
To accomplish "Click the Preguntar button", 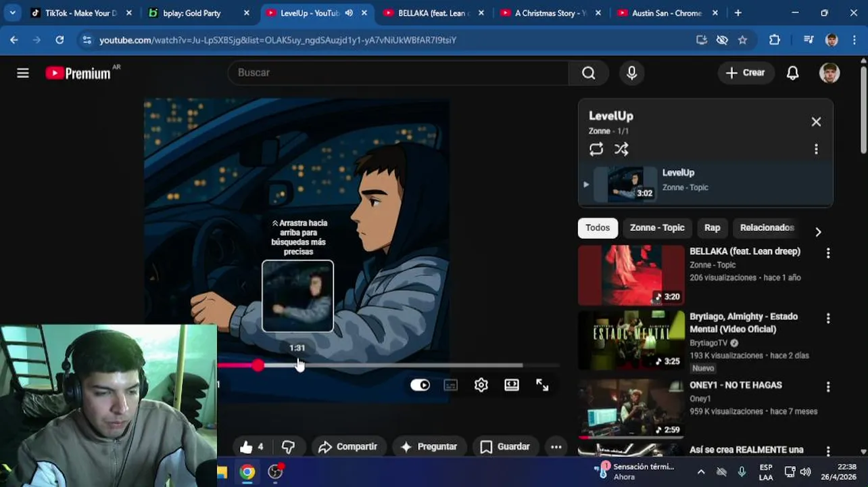I will [x=429, y=446].
